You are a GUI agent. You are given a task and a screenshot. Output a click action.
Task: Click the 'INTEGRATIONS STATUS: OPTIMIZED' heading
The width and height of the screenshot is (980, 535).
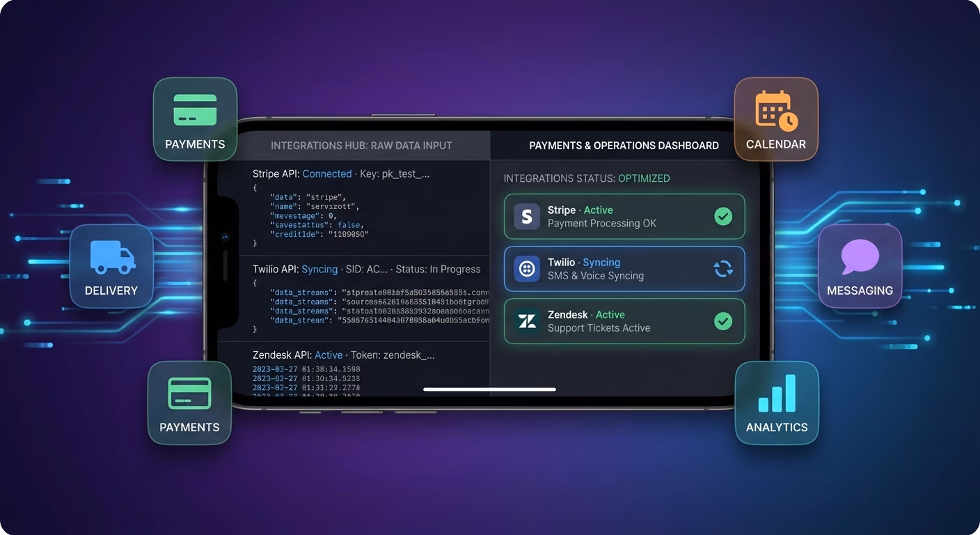[587, 178]
